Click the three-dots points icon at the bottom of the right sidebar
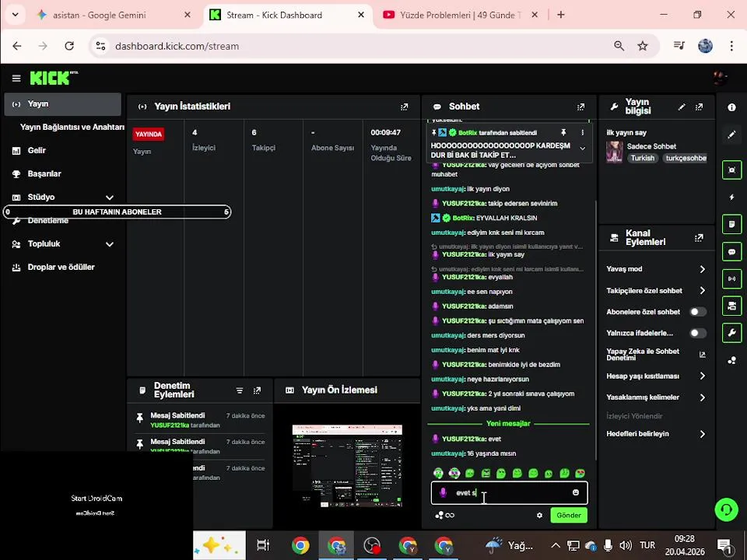Screen dimensions: 747x560 click(x=731, y=360)
